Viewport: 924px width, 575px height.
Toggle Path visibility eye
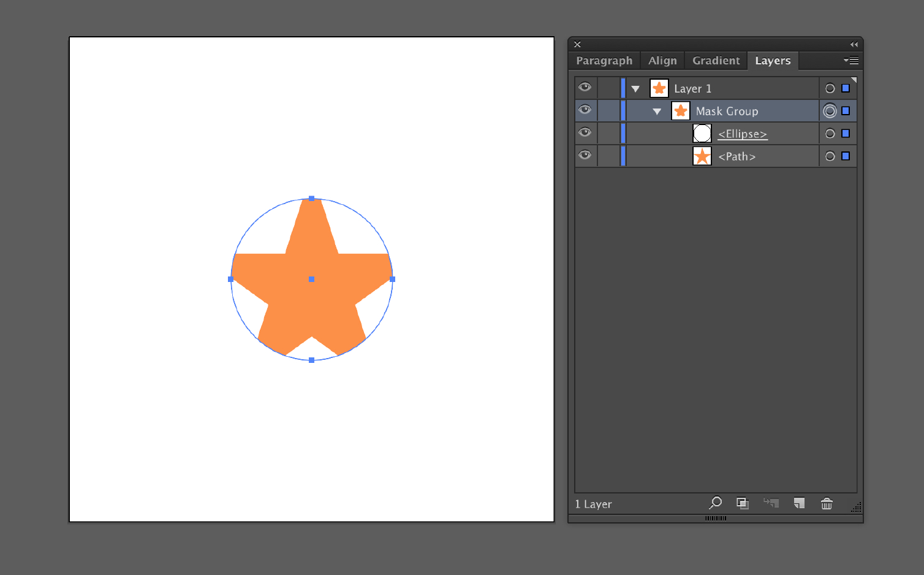point(585,155)
